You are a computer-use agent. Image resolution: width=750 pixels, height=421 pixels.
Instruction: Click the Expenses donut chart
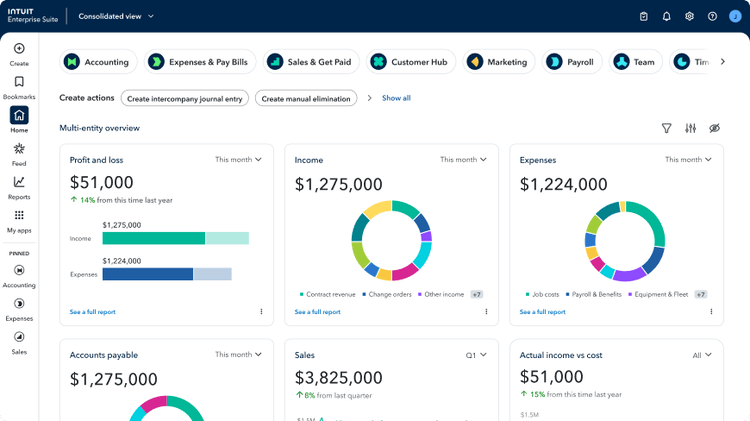coord(625,241)
